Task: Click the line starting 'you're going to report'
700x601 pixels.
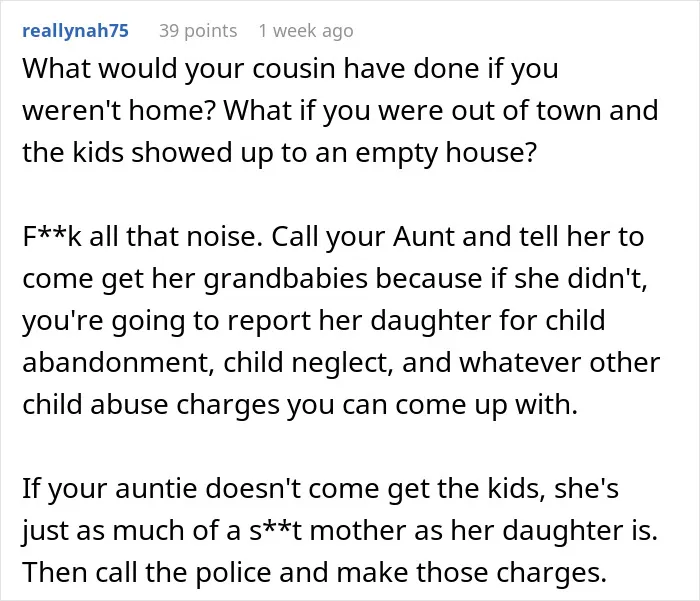Action: pyautogui.click(x=314, y=321)
